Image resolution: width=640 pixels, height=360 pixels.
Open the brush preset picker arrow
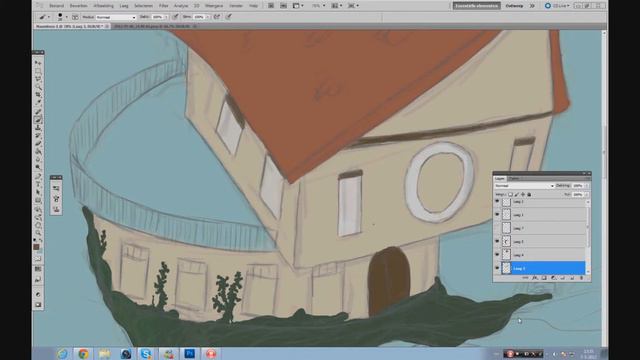(67, 17)
